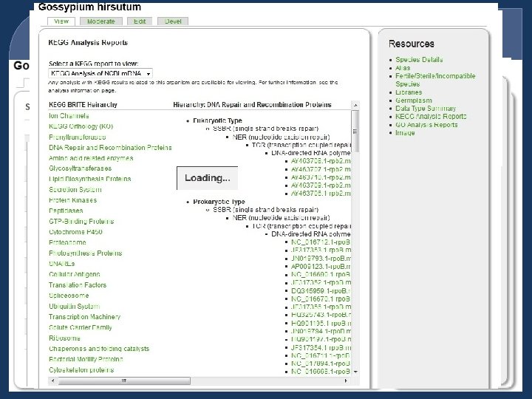Switch to the Edit tab
Image resolution: width=532 pixels, height=399 pixels.
point(140,21)
